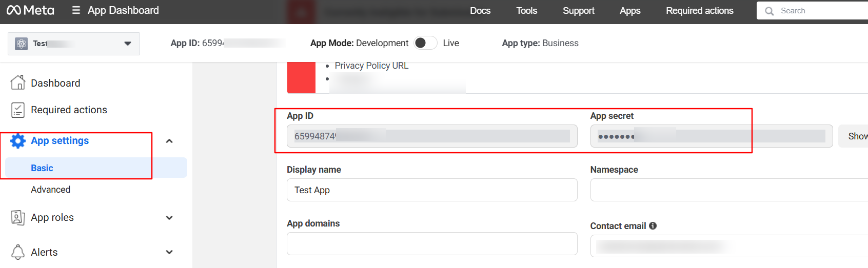Open the hamburger menu icon
Image resolution: width=868 pixels, height=268 pixels.
coord(76,10)
